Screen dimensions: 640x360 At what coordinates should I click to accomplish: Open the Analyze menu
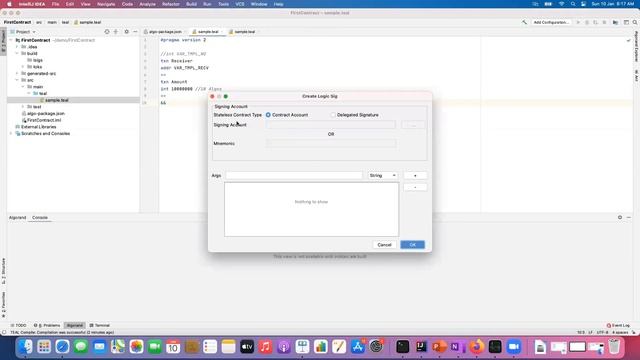[147, 4]
